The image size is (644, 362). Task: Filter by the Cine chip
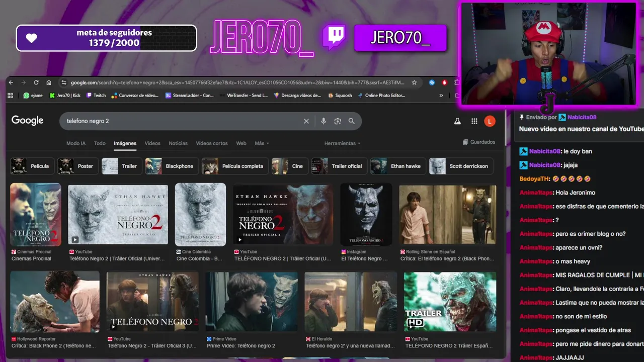[x=289, y=166]
